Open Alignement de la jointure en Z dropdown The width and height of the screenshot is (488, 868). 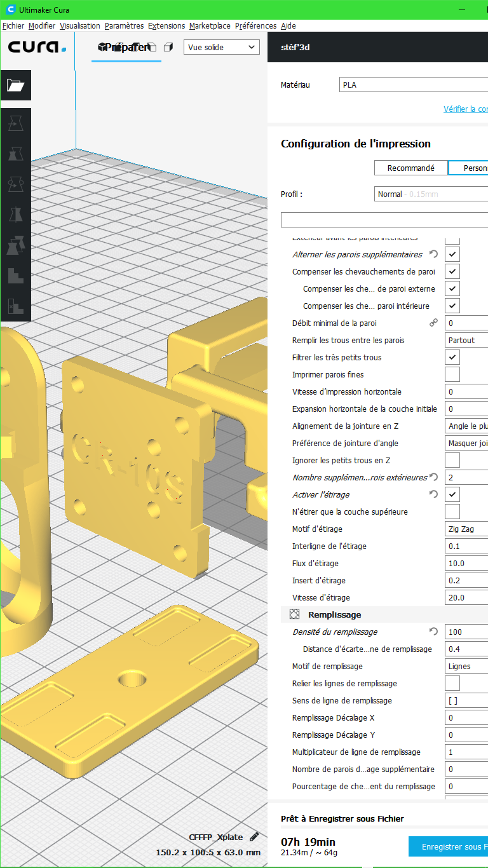tap(466, 426)
